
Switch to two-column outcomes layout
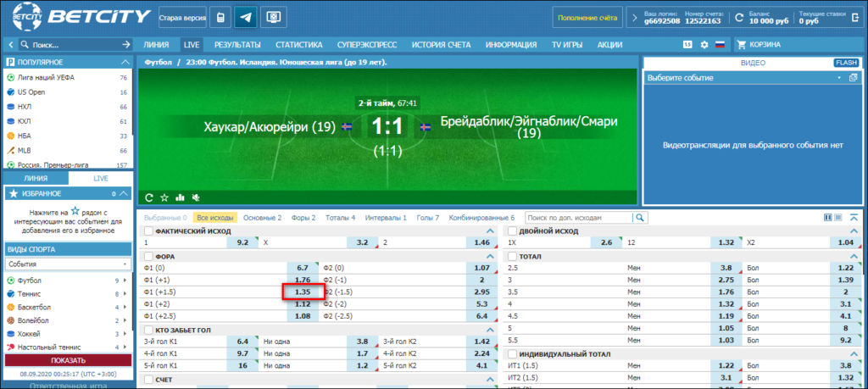coord(828,218)
